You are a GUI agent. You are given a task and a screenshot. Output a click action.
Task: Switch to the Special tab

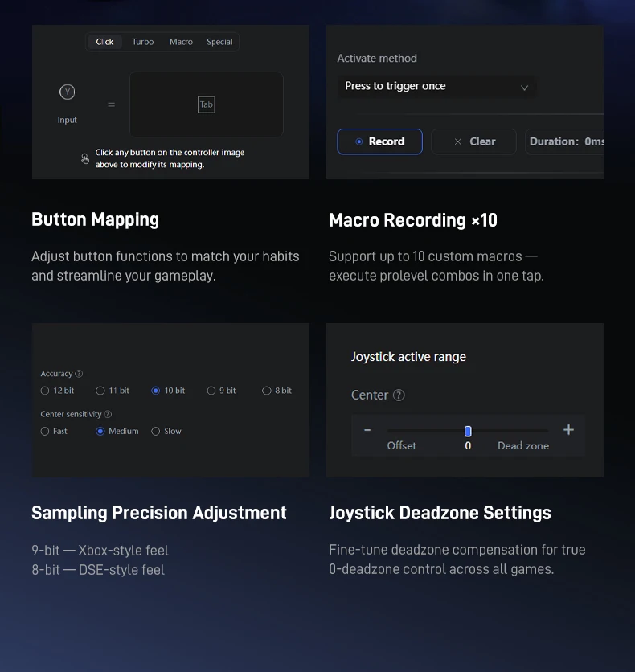pos(219,42)
